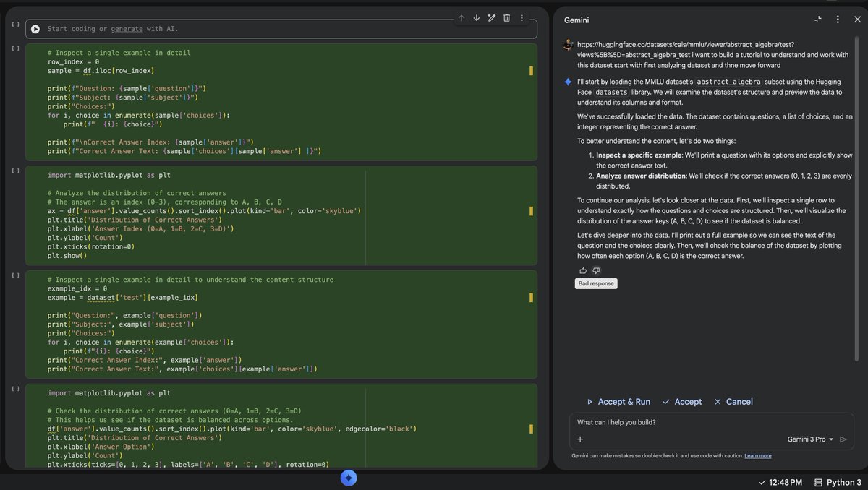Image resolution: width=868 pixels, height=490 pixels.
Task: Close the Gemini panel
Action: 857,20
